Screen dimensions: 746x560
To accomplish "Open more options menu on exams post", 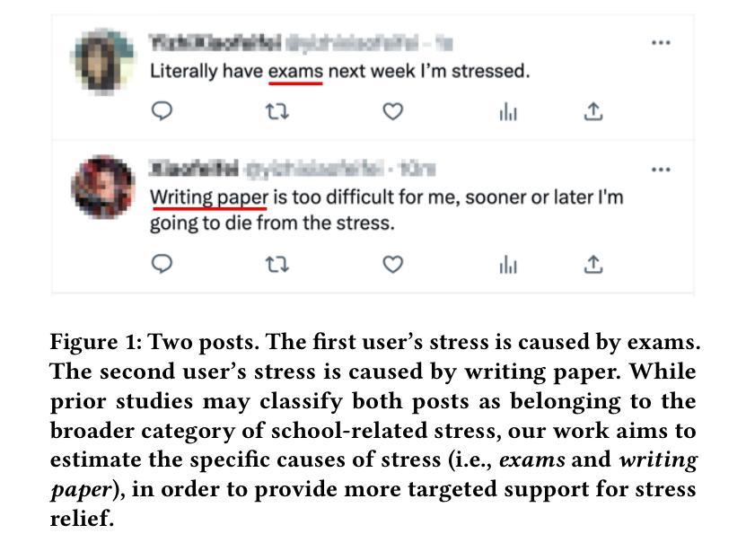I will click(661, 43).
